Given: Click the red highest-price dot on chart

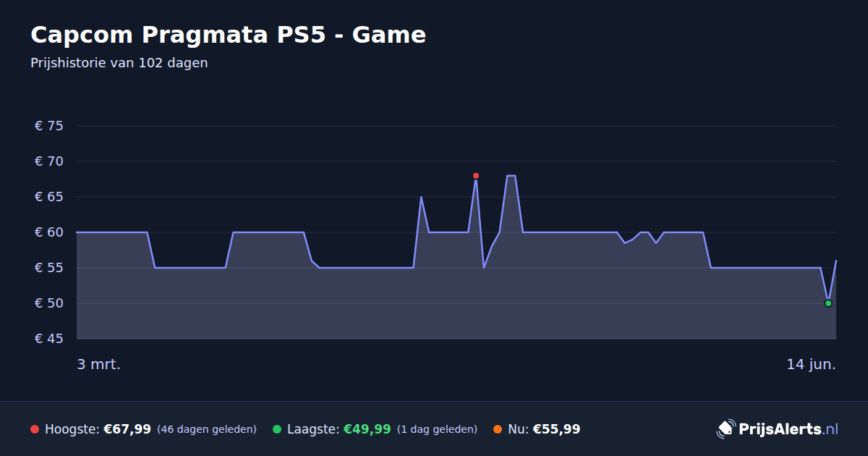Looking at the screenshot, I should tap(476, 176).
